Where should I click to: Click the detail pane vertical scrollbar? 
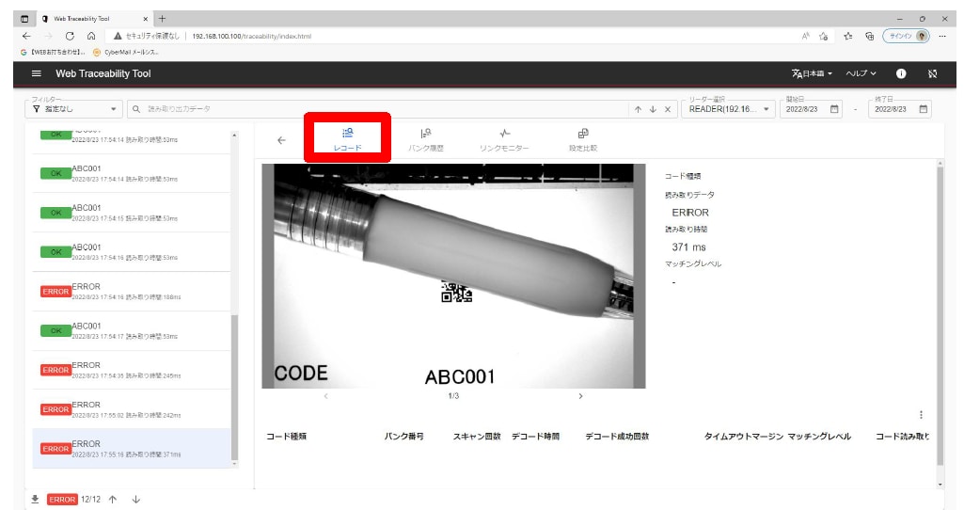coord(940,315)
